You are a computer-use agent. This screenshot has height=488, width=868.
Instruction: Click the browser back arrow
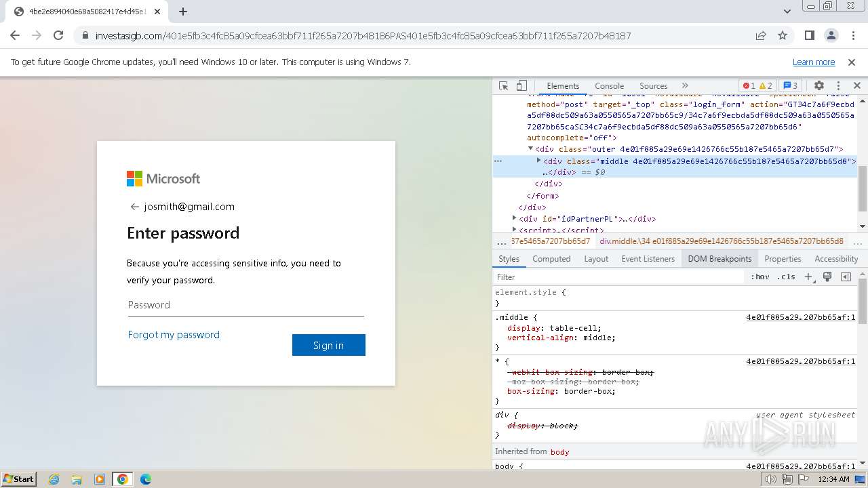(15, 35)
